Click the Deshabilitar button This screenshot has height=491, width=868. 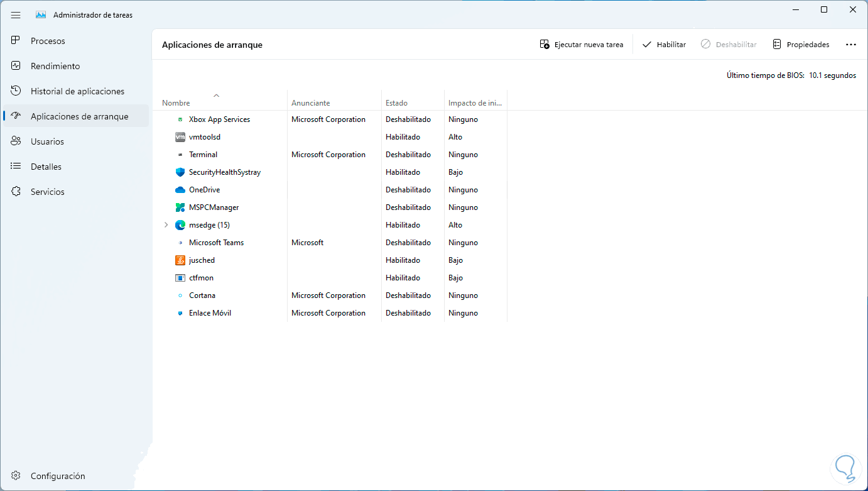(729, 45)
